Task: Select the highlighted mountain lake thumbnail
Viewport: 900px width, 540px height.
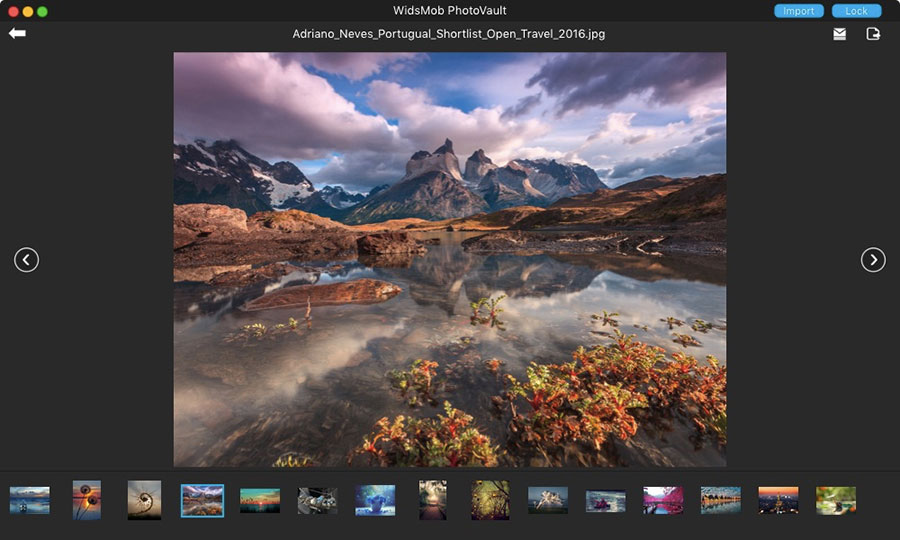Action: coord(202,500)
